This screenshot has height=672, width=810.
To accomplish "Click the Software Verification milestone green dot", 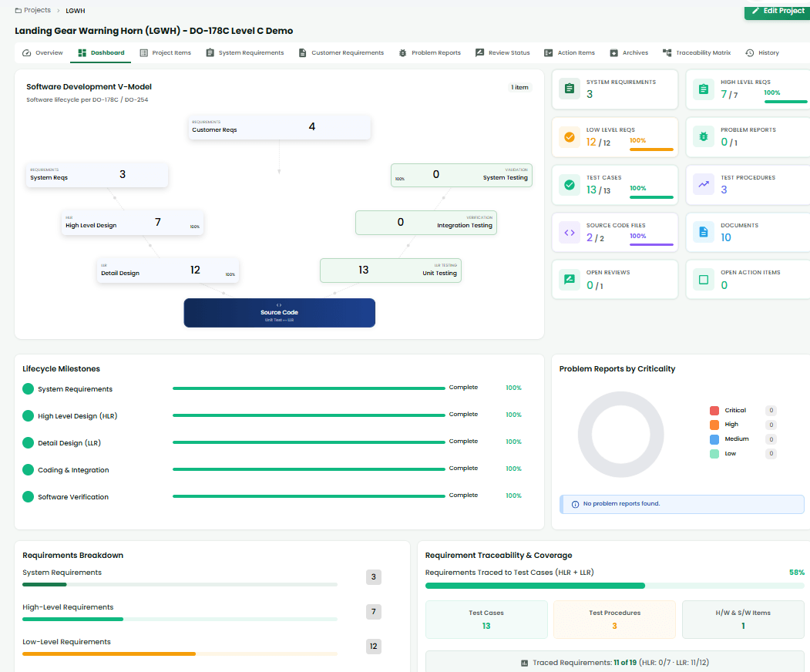I will point(28,496).
